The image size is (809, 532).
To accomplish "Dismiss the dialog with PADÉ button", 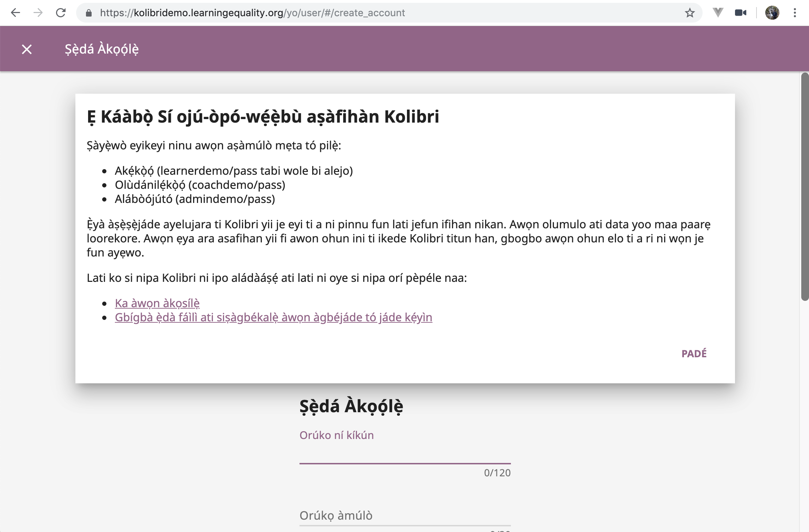I will 694,353.
